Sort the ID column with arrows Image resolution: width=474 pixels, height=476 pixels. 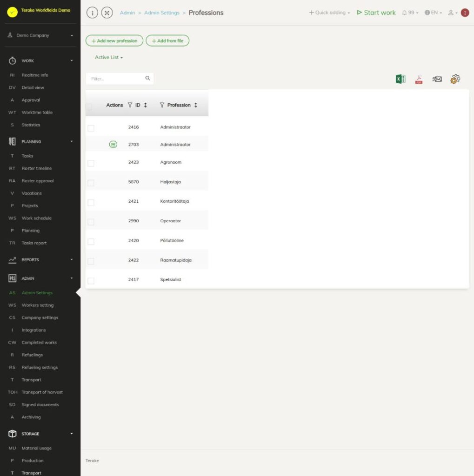[x=146, y=105]
